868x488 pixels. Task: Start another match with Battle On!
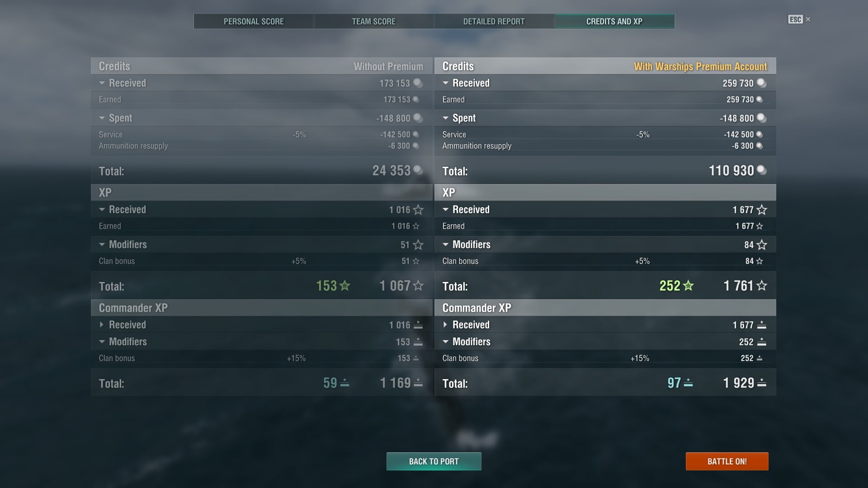point(727,461)
